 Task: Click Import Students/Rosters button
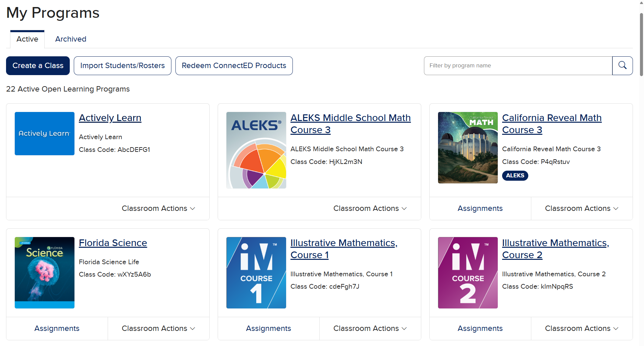(122, 66)
